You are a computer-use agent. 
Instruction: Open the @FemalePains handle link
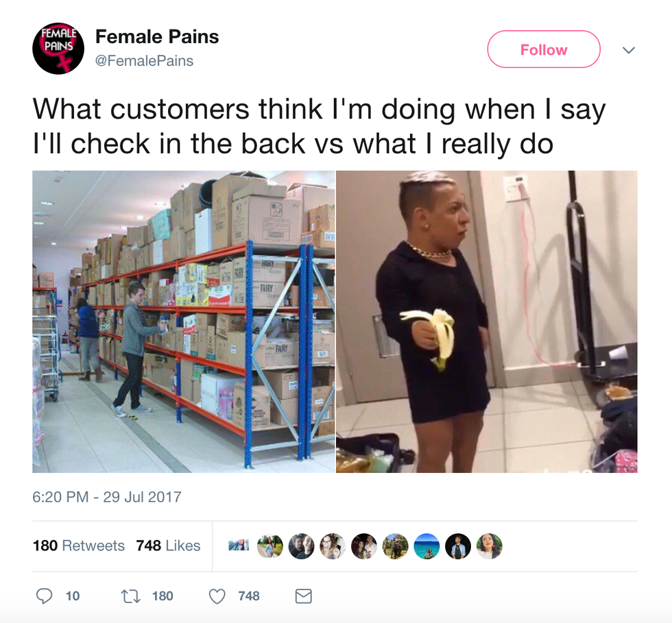click(x=144, y=61)
